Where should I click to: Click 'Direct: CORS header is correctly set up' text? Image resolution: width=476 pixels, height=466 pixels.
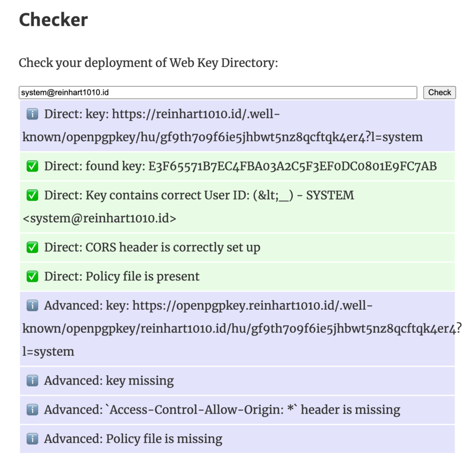[x=152, y=247]
